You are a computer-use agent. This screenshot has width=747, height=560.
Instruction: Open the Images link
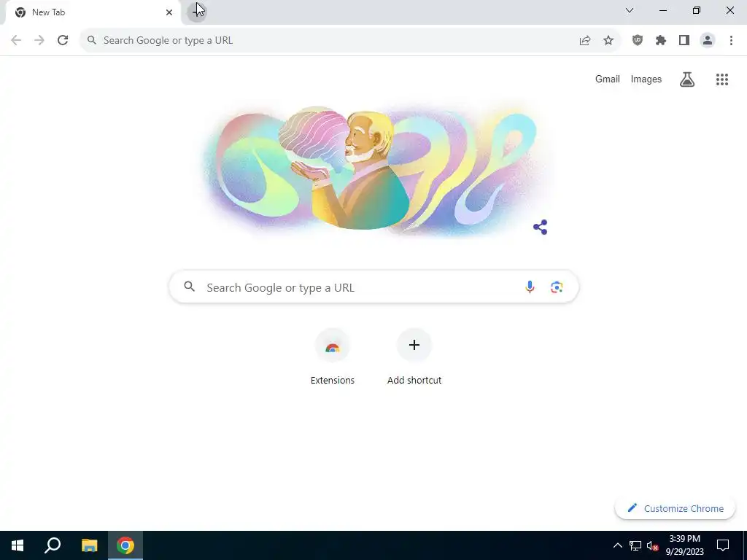646,79
